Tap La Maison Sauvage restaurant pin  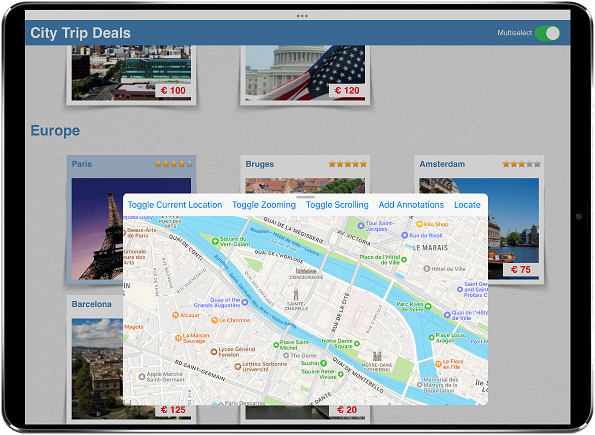click(x=178, y=338)
